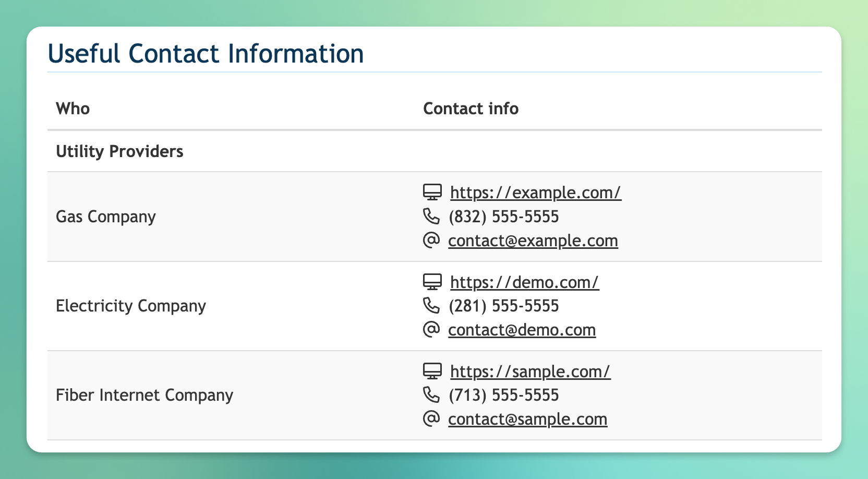The image size is (868, 479).
Task: Click the (713) 555-5555 phone number
Action: [503, 395]
